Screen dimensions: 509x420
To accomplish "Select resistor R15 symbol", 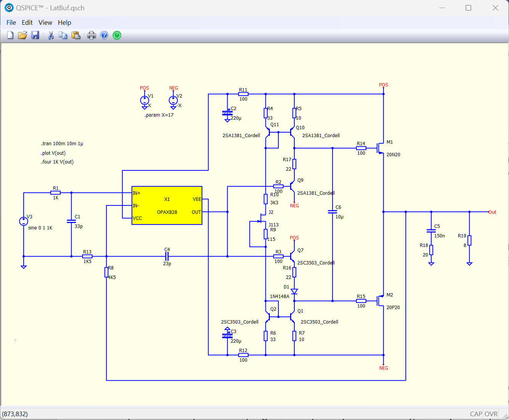I will [361, 301].
